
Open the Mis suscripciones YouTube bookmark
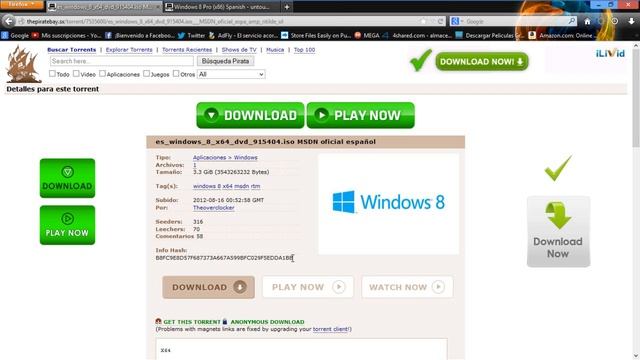coord(67,36)
